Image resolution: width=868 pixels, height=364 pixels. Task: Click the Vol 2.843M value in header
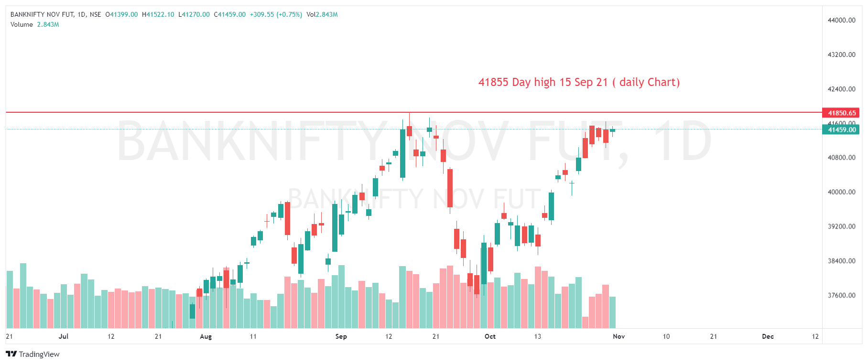coord(322,14)
